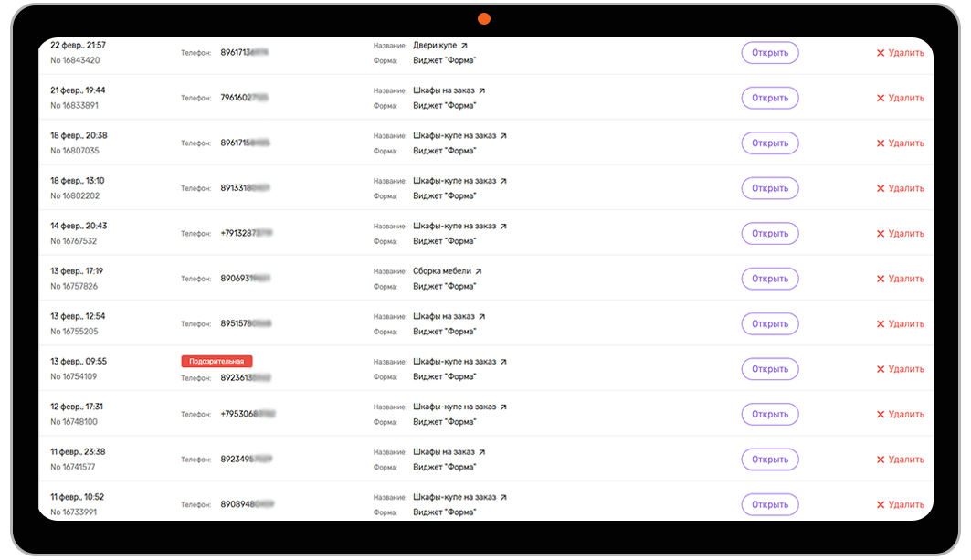The image size is (971, 560).
Task: Click the arrow icon in request No 16807035 row
Action: pos(502,136)
